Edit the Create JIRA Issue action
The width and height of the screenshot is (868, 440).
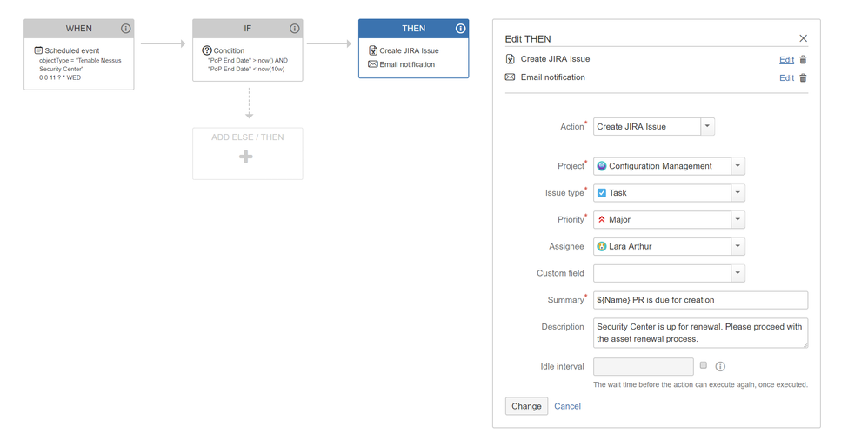point(786,60)
